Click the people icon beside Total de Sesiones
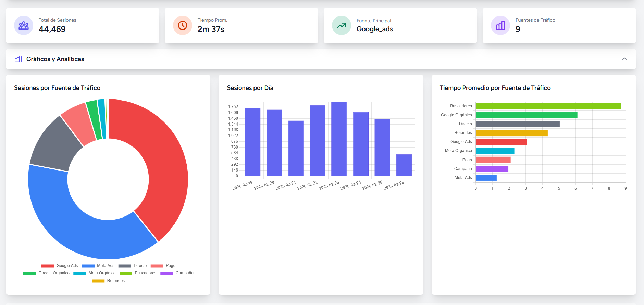The image size is (644, 305). pyautogui.click(x=24, y=25)
